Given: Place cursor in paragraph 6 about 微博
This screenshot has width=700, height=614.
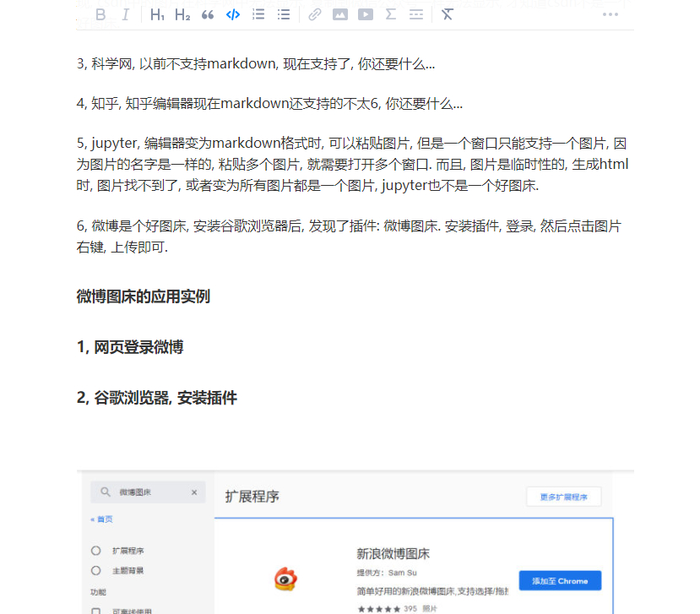Looking at the screenshot, I should click(x=349, y=236).
